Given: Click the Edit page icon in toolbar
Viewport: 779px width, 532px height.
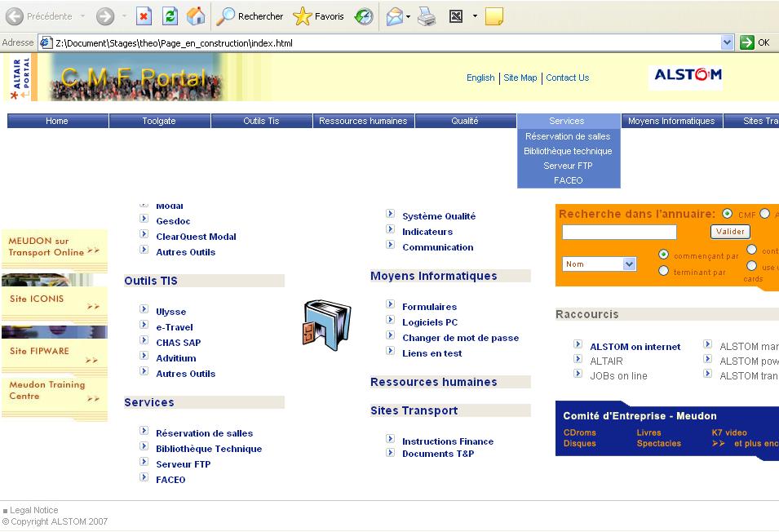Looking at the screenshot, I should (456, 16).
